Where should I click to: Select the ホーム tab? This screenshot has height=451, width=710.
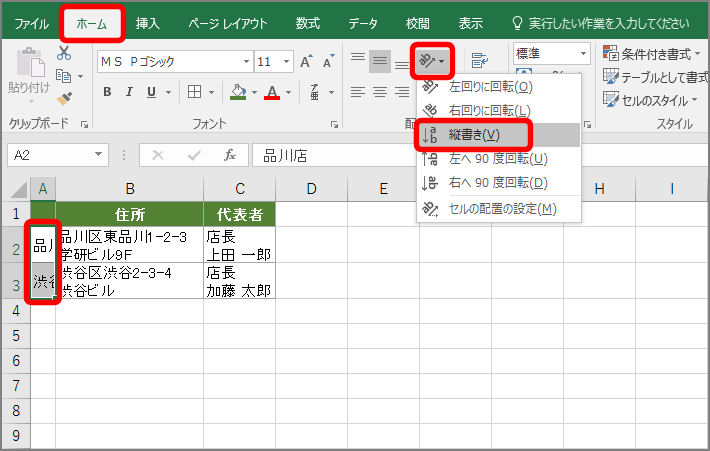pyautogui.click(x=92, y=23)
